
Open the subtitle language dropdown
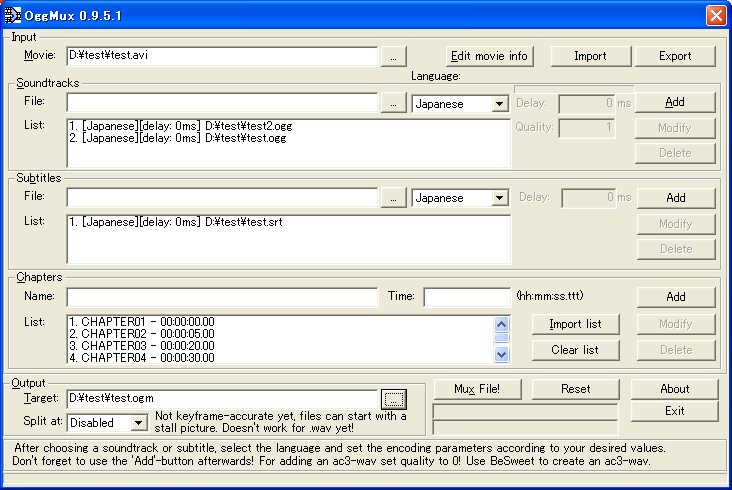click(499, 198)
